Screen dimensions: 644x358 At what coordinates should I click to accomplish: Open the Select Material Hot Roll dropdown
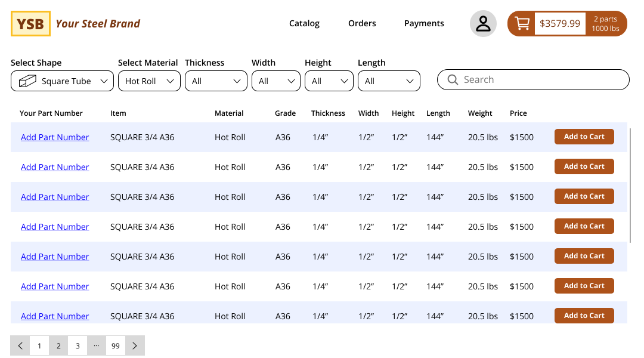(149, 81)
